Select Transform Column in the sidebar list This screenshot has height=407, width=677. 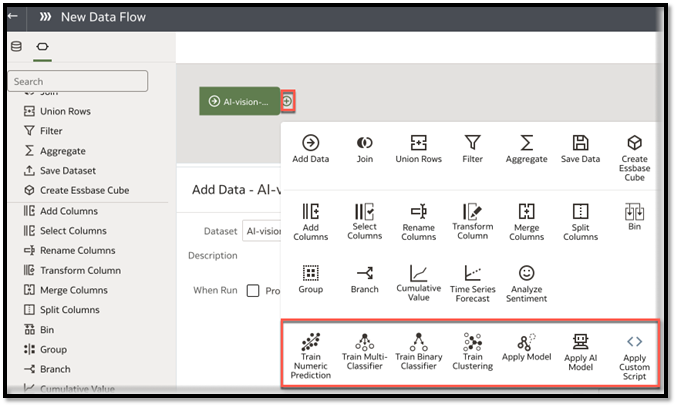(72, 271)
